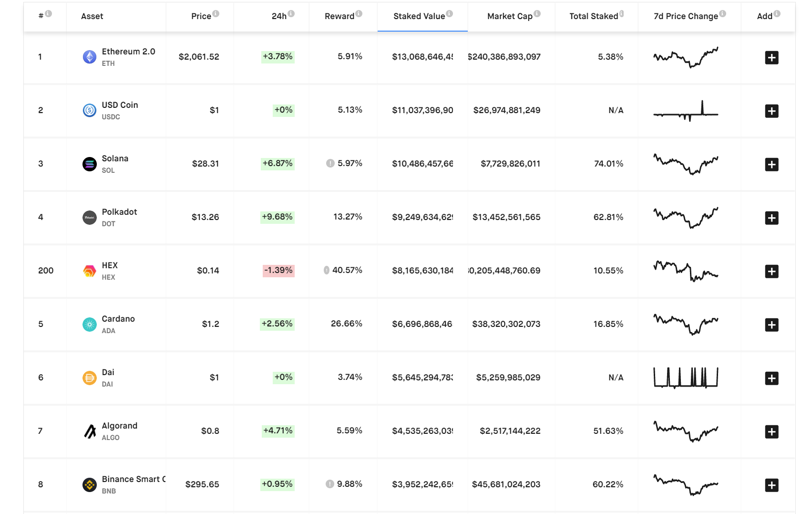Click the info icon next to Staked Value header
The image size is (812, 514).
click(x=450, y=13)
